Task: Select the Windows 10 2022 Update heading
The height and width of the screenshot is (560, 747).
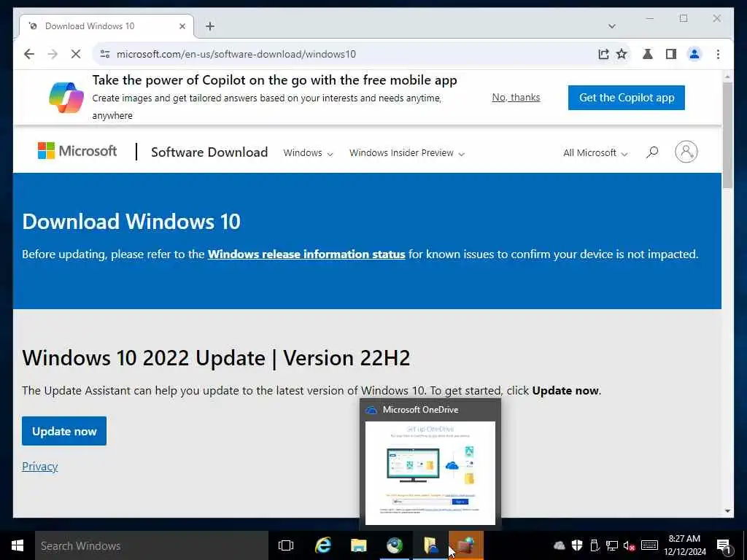Action: [x=216, y=357]
